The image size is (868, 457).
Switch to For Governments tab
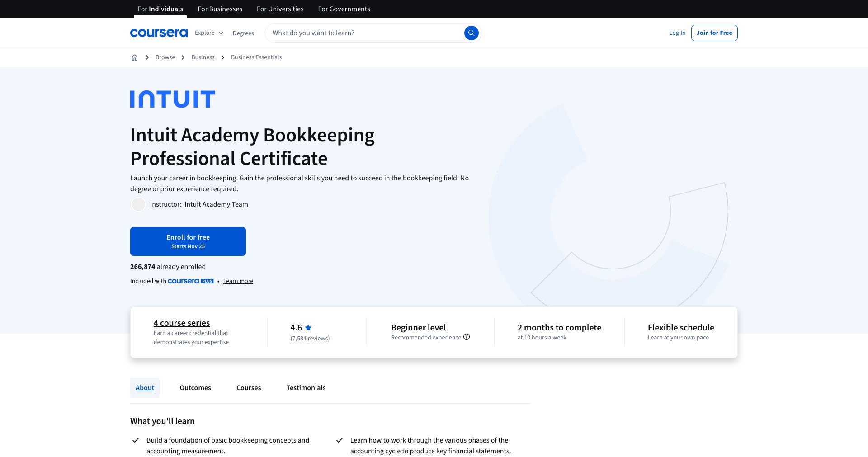(344, 9)
